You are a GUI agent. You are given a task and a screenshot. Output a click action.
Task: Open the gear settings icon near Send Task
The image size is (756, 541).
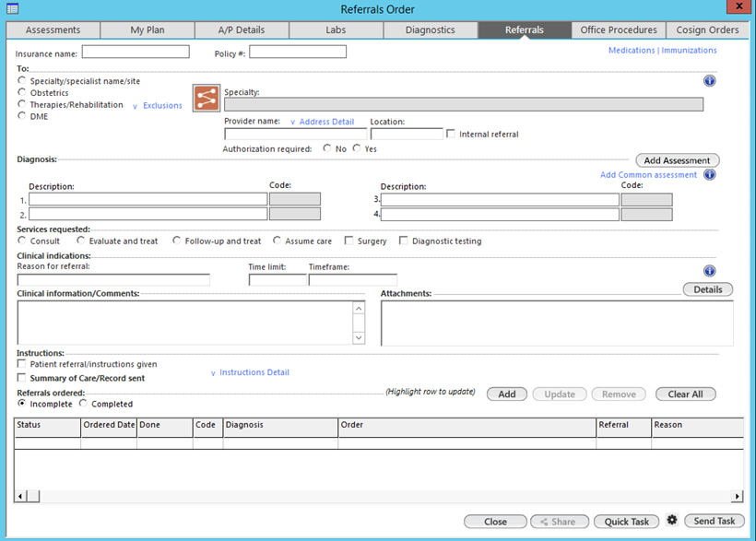click(x=672, y=520)
